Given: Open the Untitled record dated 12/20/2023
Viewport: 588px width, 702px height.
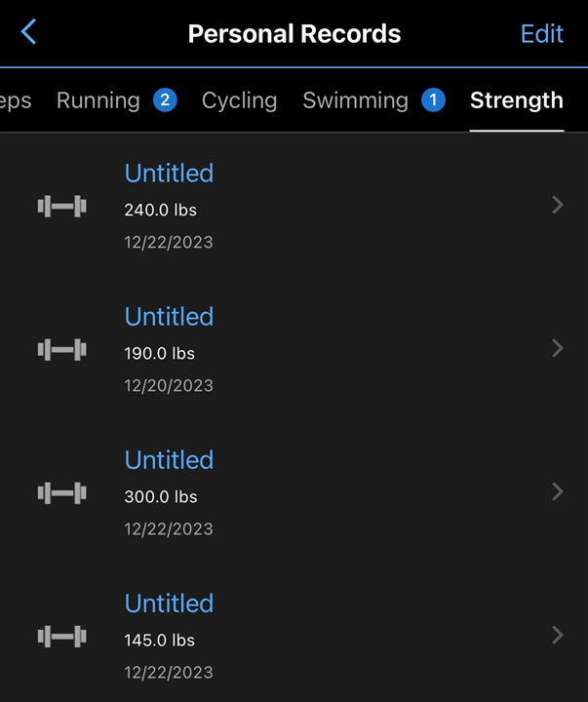Looking at the screenshot, I should pos(169,317).
